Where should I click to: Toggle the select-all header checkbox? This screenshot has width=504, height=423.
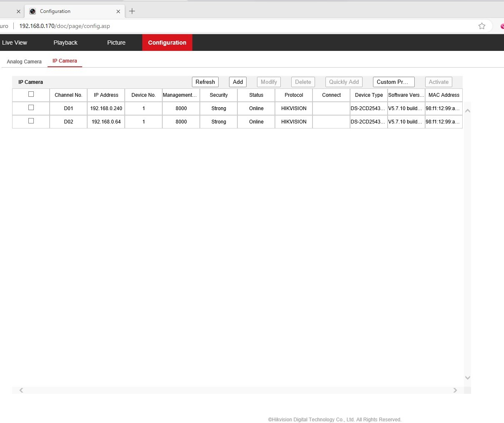click(x=31, y=94)
